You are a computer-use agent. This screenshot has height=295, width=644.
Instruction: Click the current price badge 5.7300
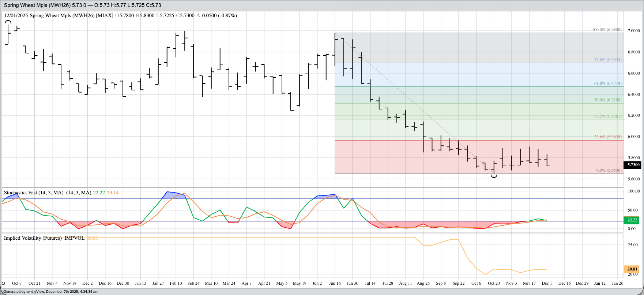[633, 165]
